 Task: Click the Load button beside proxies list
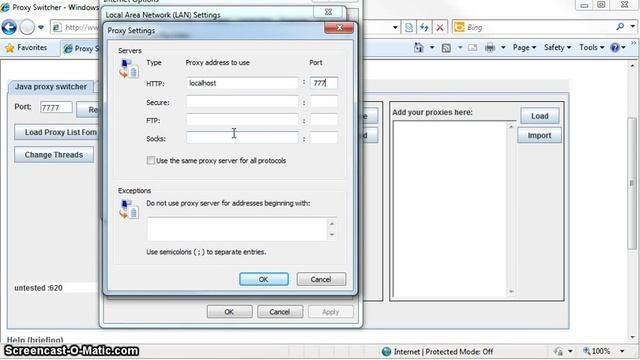540,116
